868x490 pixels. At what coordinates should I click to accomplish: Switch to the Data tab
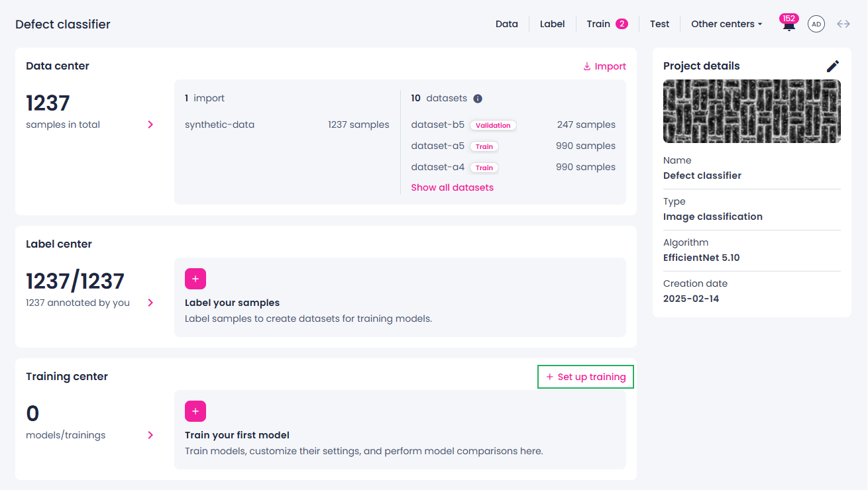pos(507,24)
